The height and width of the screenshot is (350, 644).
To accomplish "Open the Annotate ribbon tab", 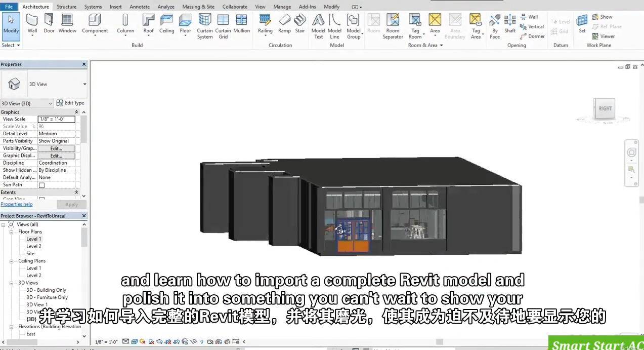I will click(x=140, y=7).
